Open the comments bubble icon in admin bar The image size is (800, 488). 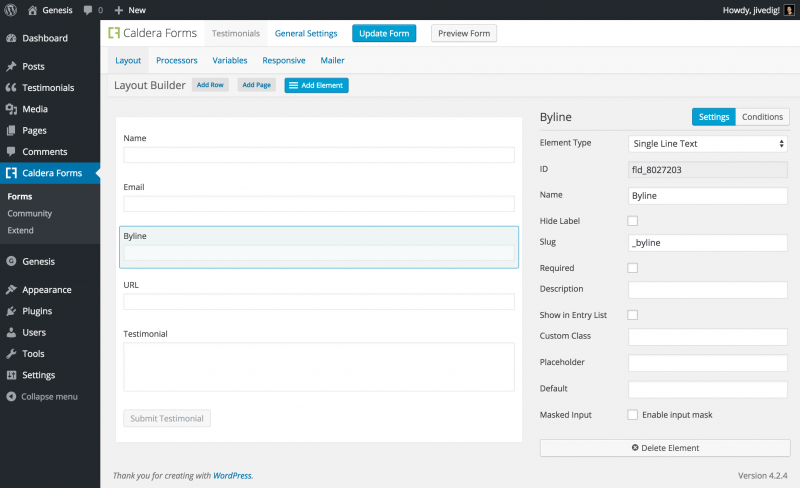point(88,10)
